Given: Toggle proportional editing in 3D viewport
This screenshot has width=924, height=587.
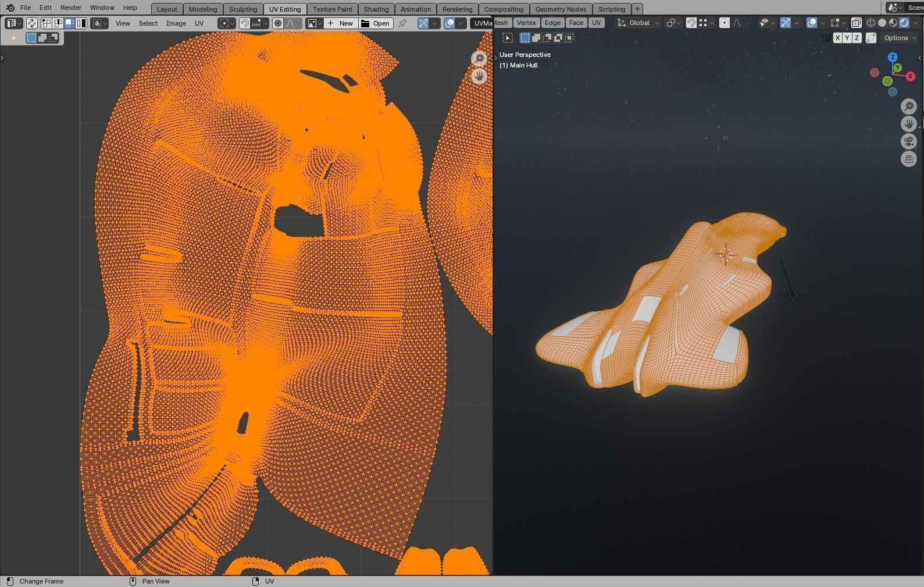Looking at the screenshot, I should pos(724,23).
